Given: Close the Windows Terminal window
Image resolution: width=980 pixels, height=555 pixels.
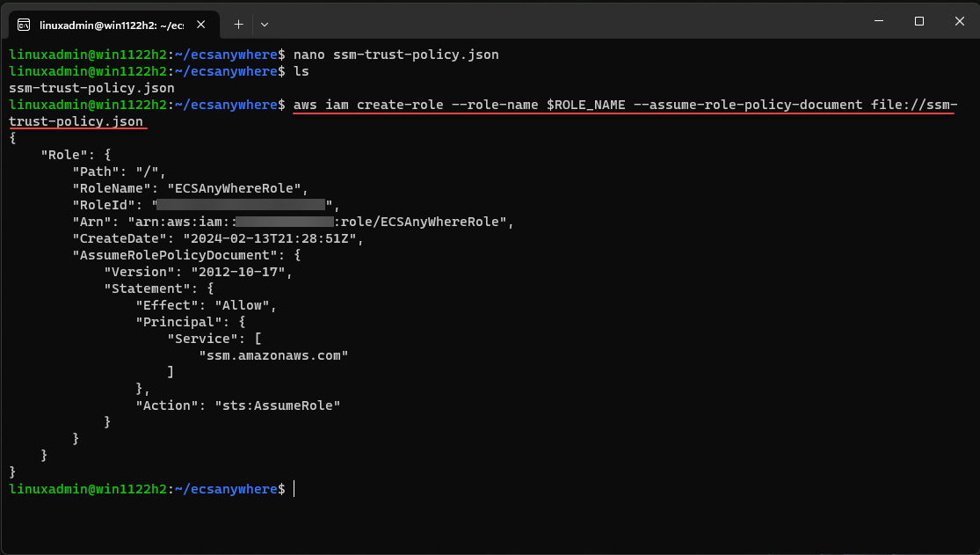Looking at the screenshot, I should 958,21.
